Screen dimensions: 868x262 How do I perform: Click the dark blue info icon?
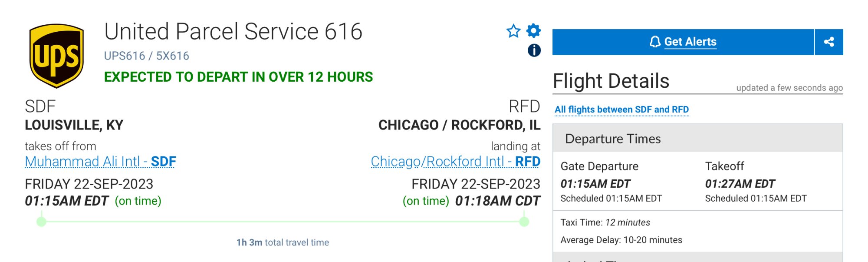(x=534, y=50)
